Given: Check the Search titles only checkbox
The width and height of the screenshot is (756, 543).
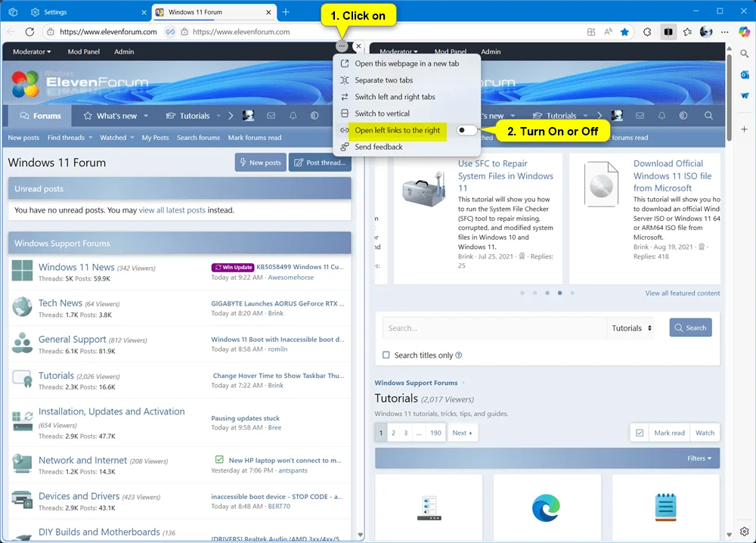Looking at the screenshot, I should [x=386, y=355].
